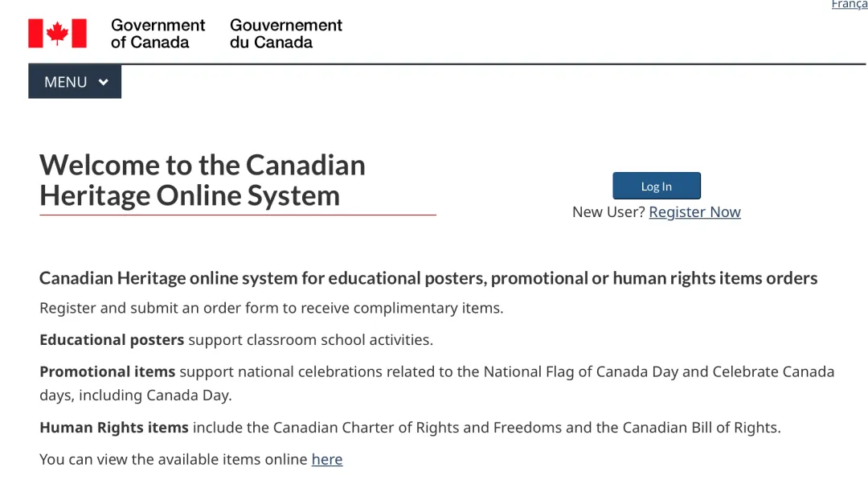Expand the MENU chevron arrow
Screen dimensions: 868x488
click(x=103, y=82)
